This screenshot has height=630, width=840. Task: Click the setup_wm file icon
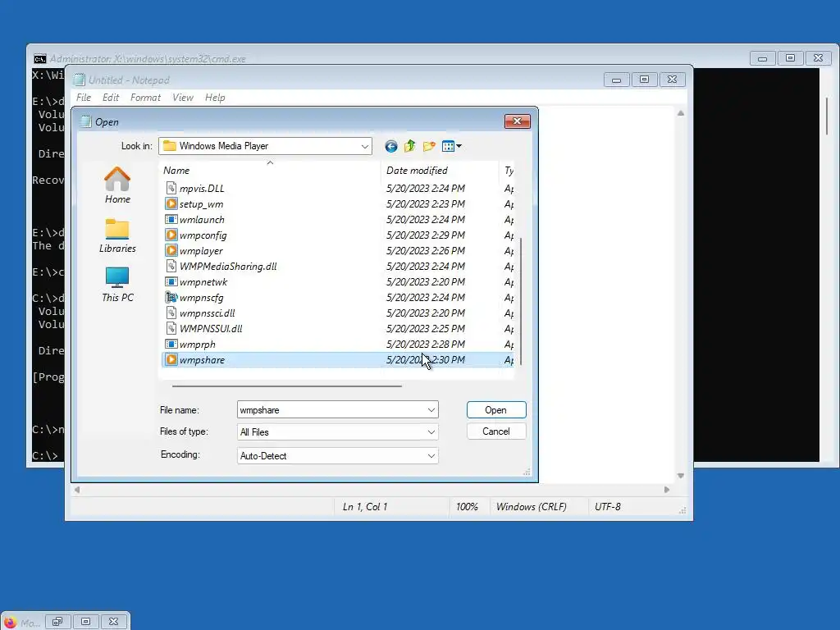tap(171, 203)
